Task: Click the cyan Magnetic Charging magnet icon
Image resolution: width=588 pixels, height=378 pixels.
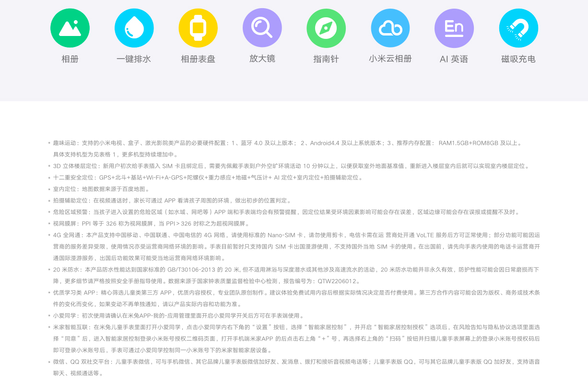Action: pyautogui.click(x=518, y=28)
